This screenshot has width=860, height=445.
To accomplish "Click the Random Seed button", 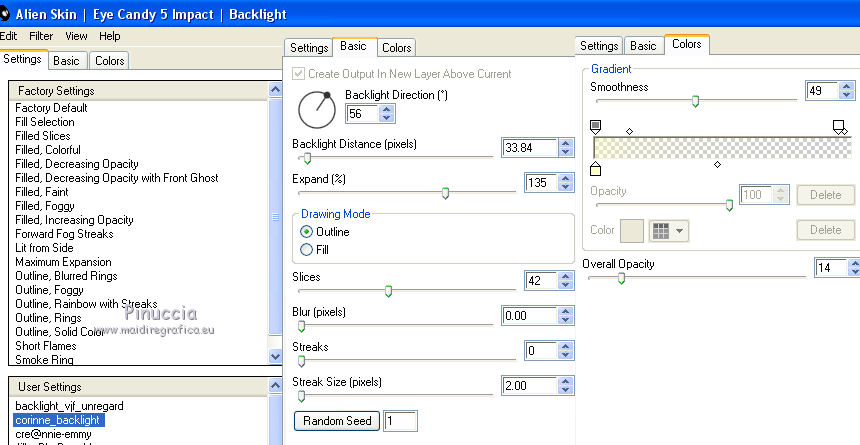I will [337, 421].
